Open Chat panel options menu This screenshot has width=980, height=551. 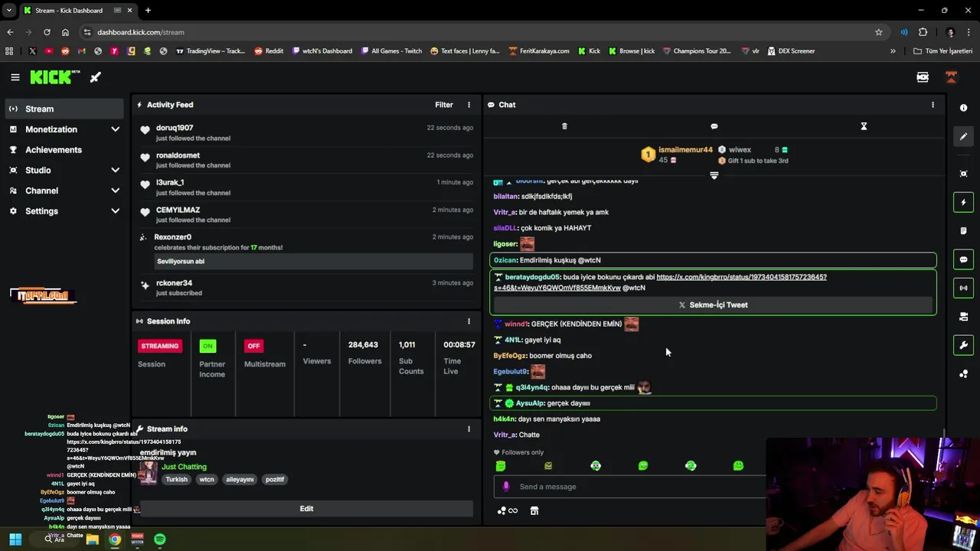[x=933, y=105]
